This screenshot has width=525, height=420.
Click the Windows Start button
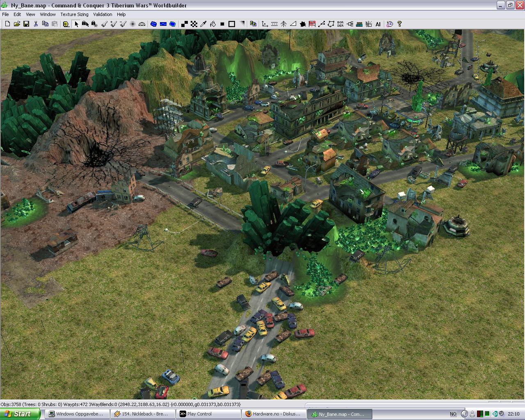tap(20, 414)
